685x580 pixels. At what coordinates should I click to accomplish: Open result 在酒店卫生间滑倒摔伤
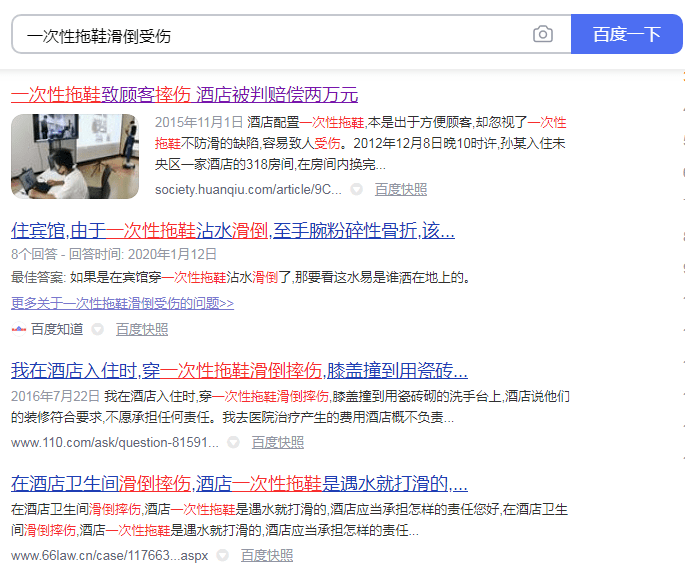239,484
